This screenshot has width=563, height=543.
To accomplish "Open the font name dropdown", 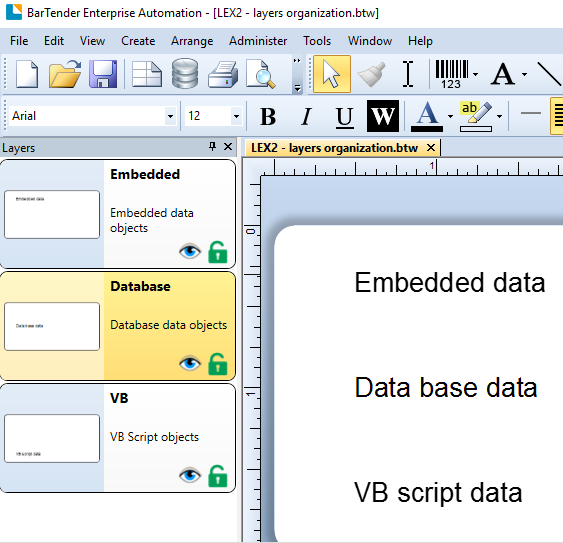I will tap(170, 116).
